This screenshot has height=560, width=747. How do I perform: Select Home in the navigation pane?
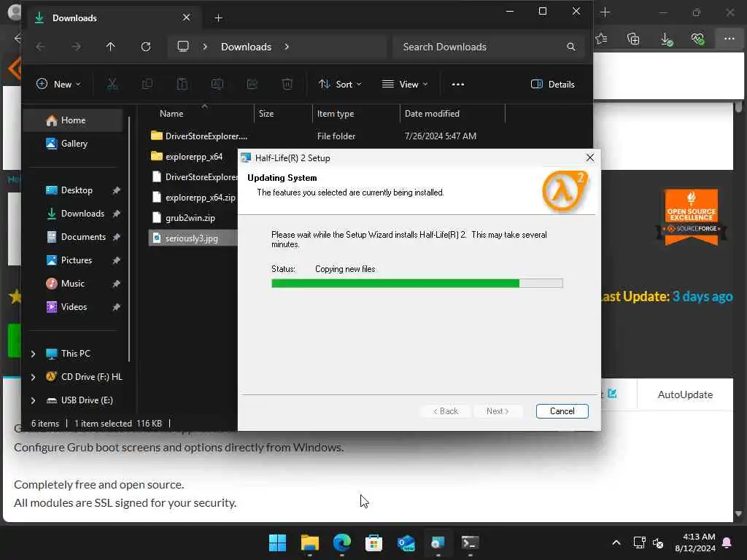click(73, 120)
